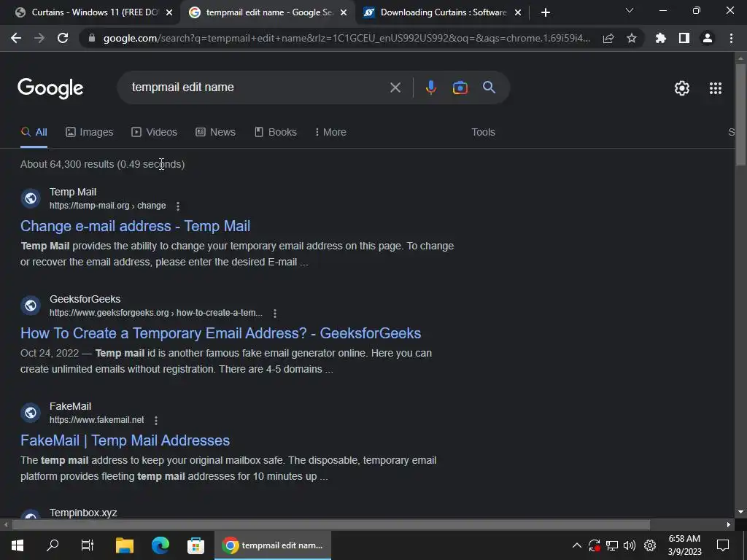The height and width of the screenshot is (560, 747).
Task: Switch to Images results
Action: coord(90,133)
